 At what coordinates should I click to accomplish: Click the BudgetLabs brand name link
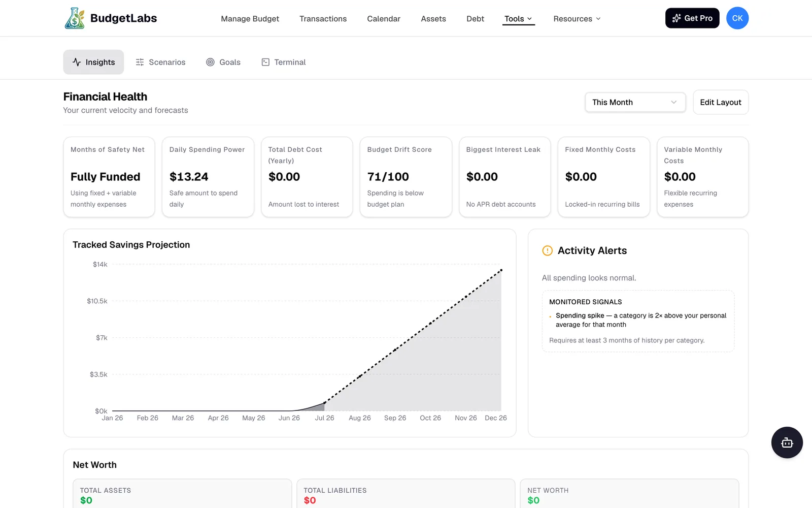[123, 18]
